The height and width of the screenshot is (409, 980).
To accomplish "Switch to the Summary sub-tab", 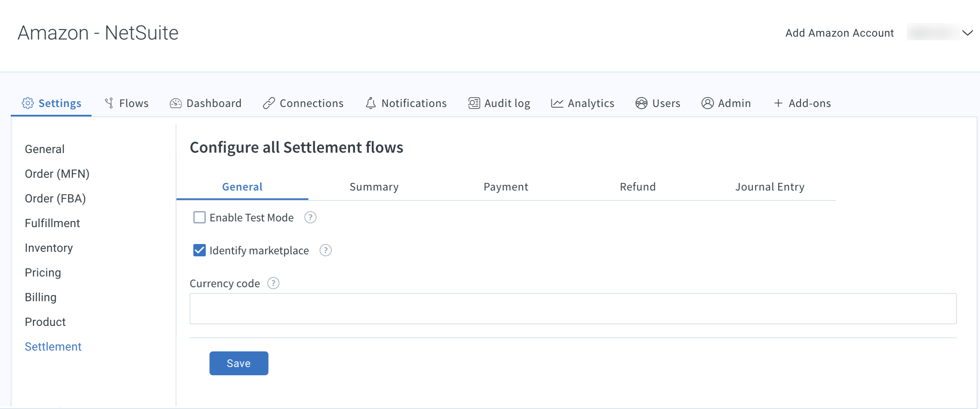I will 374,187.
